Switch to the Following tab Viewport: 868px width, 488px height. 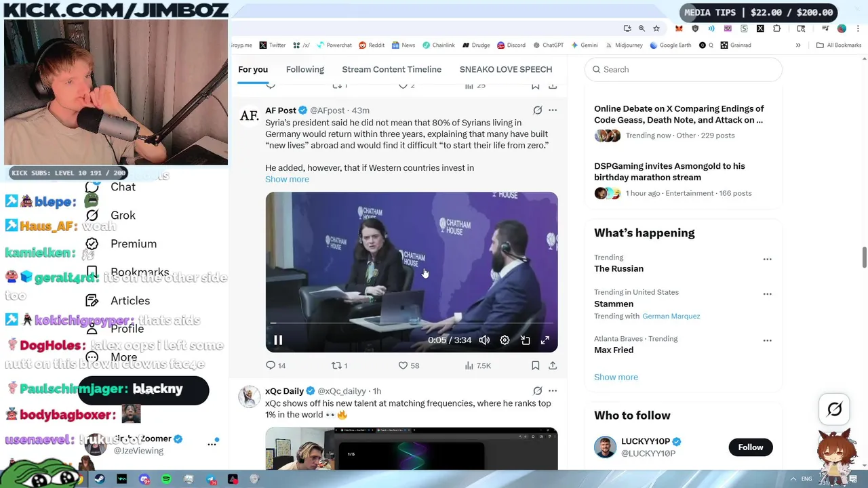click(305, 69)
